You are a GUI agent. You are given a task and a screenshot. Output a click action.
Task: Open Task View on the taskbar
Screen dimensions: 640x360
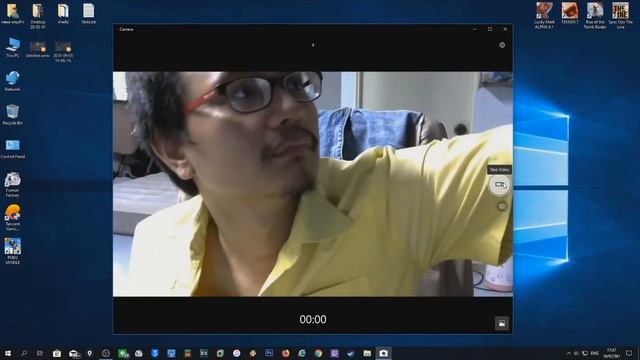click(x=40, y=353)
